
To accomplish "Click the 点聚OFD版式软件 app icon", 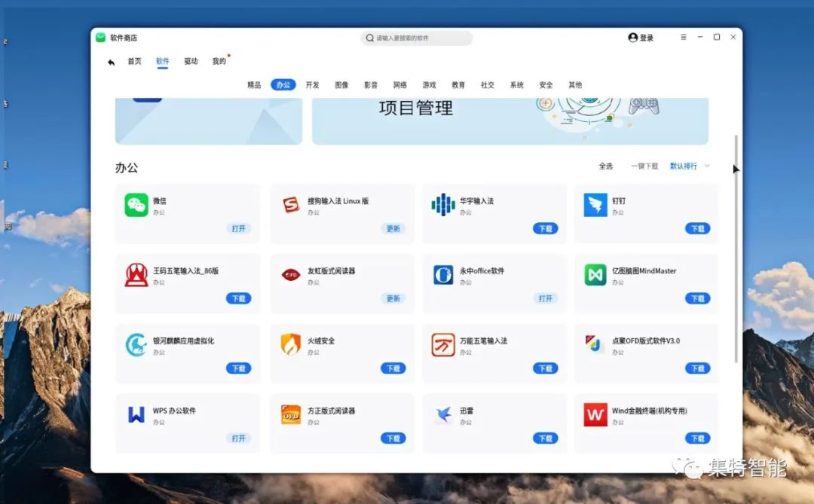I will 595,344.
